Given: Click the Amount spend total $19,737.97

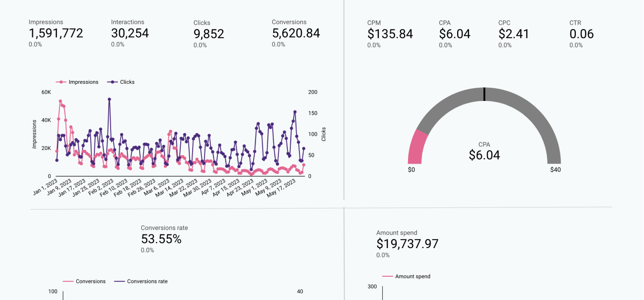Looking at the screenshot, I should pos(407,243).
